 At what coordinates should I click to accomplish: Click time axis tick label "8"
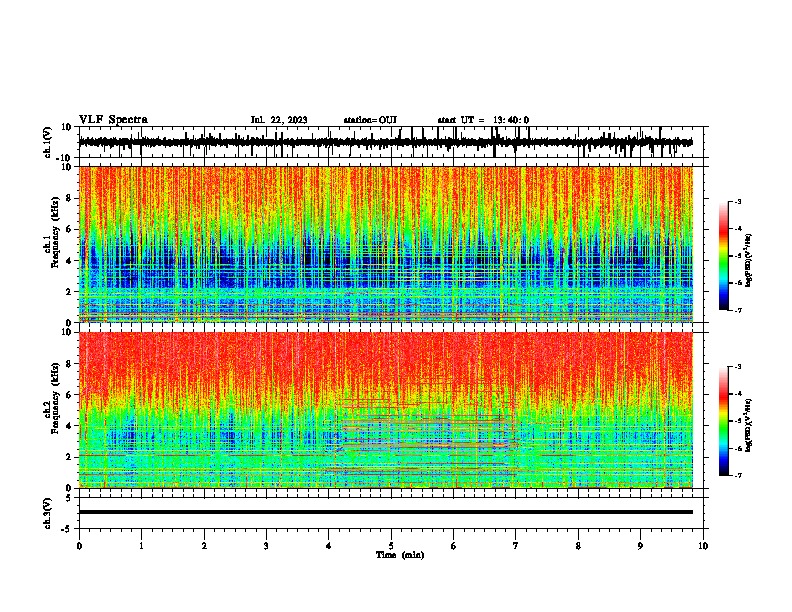tap(578, 546)
